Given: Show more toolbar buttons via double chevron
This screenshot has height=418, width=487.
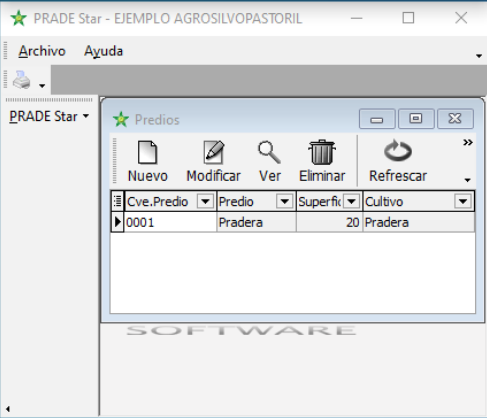Looking at the screenshot, I should (x=468, y=143).
